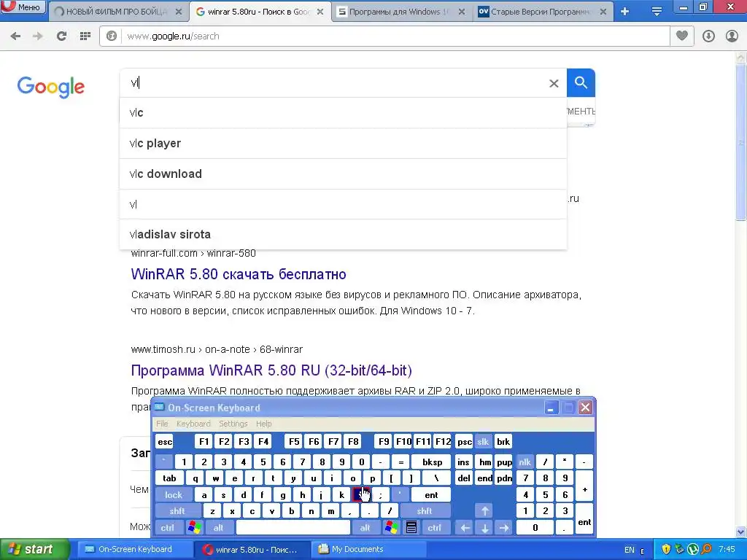Open the user account icon in toolbar
747x560 pixels.
pyautogui.click(x=732, y=36)
